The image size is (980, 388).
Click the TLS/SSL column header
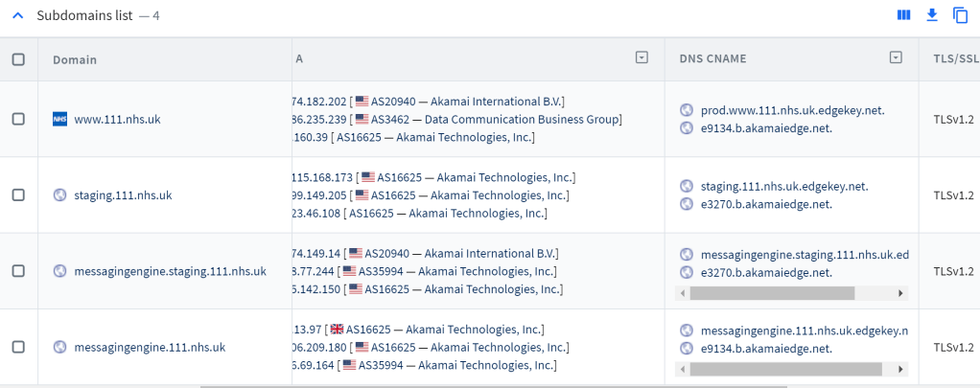point(955,59)
